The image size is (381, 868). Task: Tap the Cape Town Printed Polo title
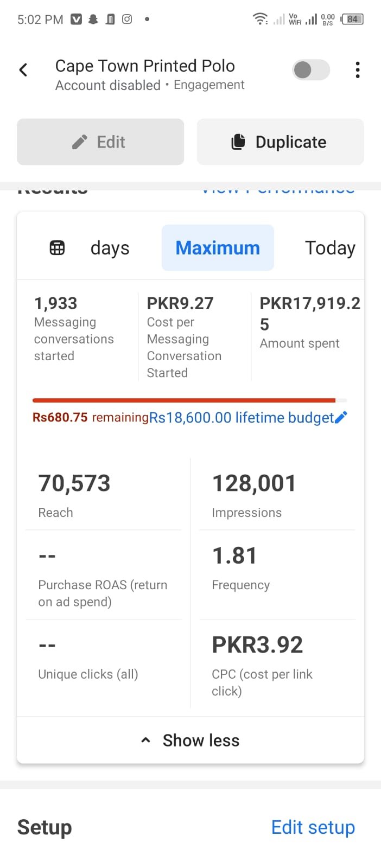click(145, 66)
